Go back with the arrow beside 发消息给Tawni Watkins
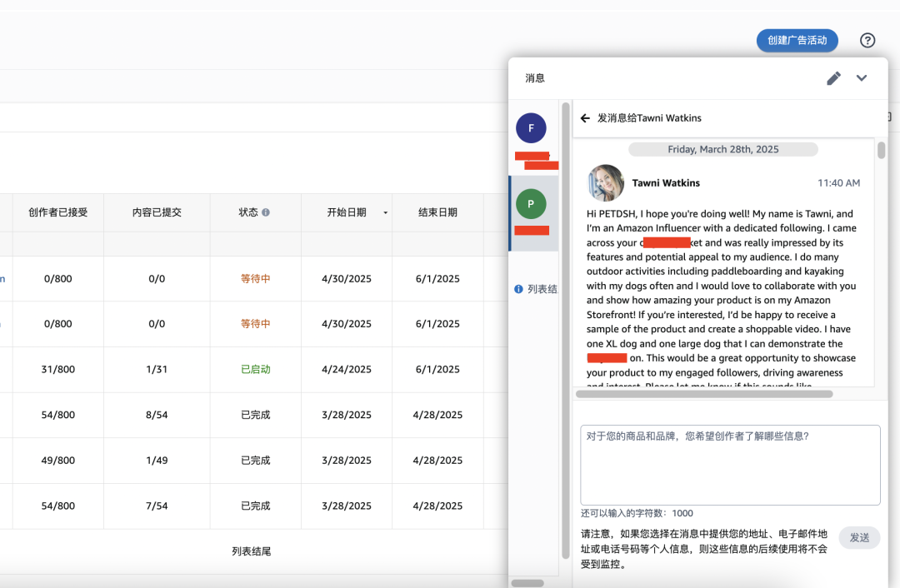The image size is (900, 588). point(585,118)
